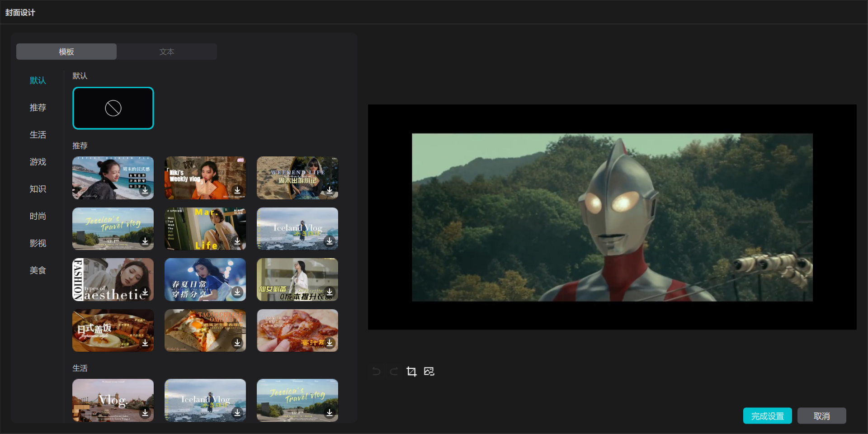Viewport: 868px width, 434px height.
Task: Click the redo arrow icon
Action: click(394, 372)
